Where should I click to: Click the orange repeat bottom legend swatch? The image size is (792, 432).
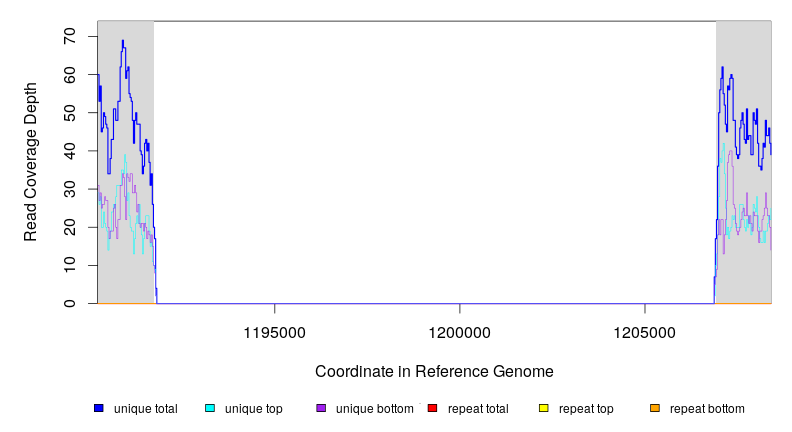655,408
